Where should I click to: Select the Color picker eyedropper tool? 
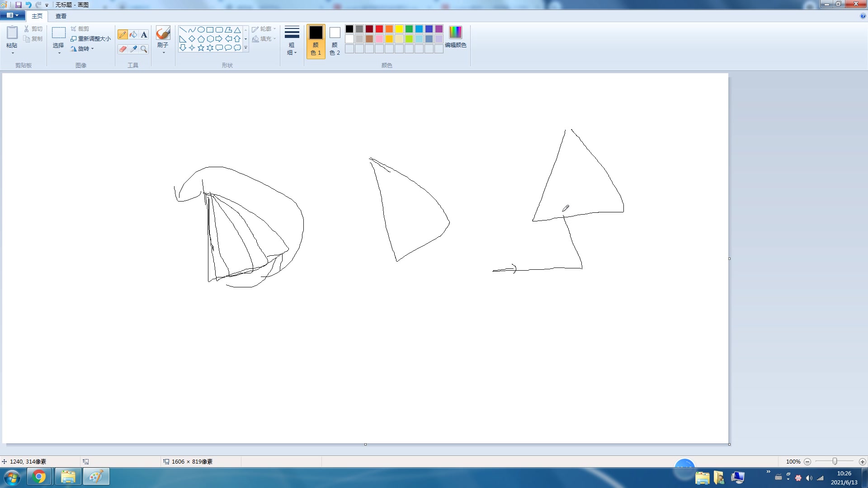[133, 49]
